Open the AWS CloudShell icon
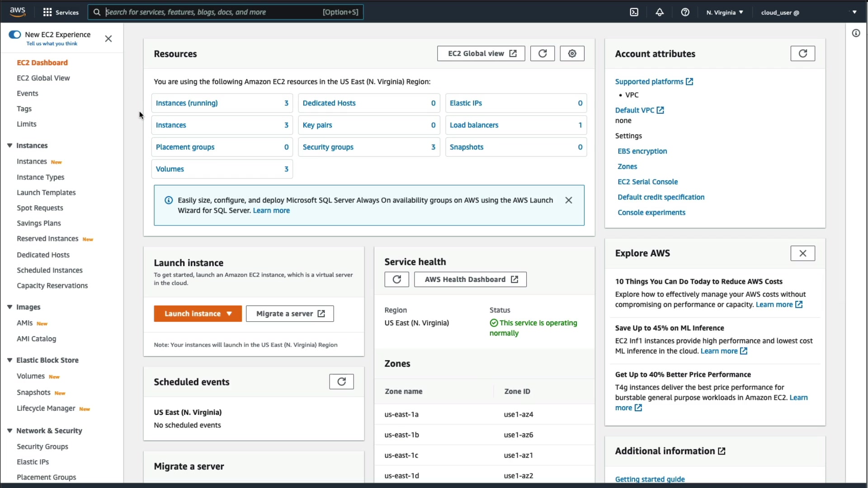The height and width of the screenshot is (488, 868). point(634,12)
